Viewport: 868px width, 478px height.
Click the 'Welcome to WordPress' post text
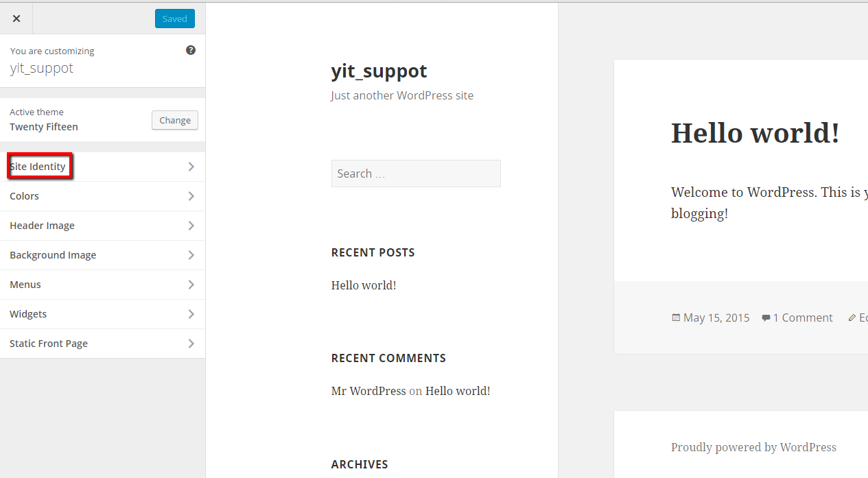click(769, 202)
